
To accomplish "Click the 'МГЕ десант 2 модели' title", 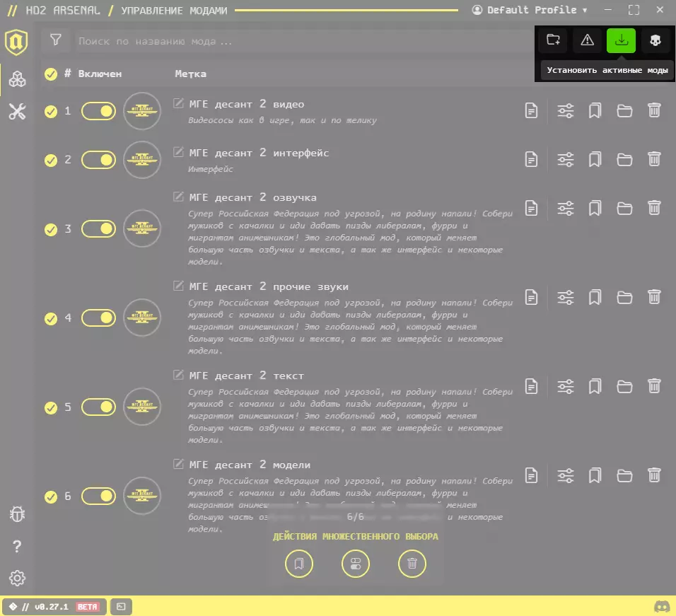I will click(x=250, y=465).
